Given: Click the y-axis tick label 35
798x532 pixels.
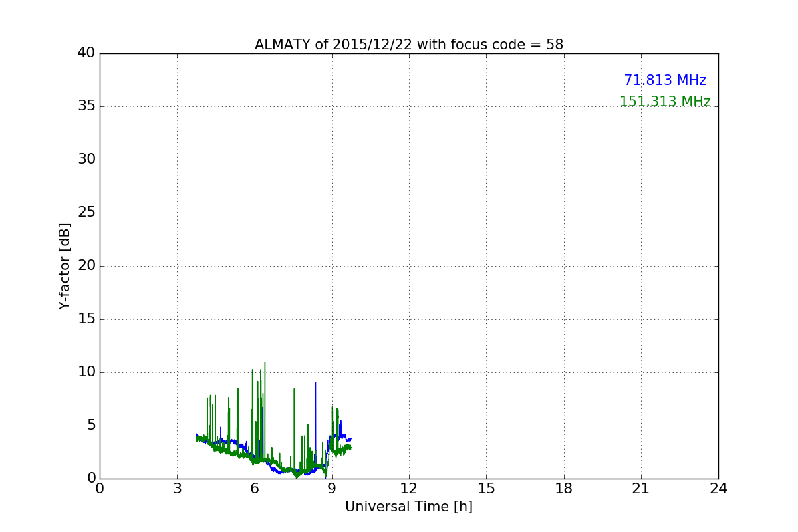Looking at the screenshot, I should [86, 106].
